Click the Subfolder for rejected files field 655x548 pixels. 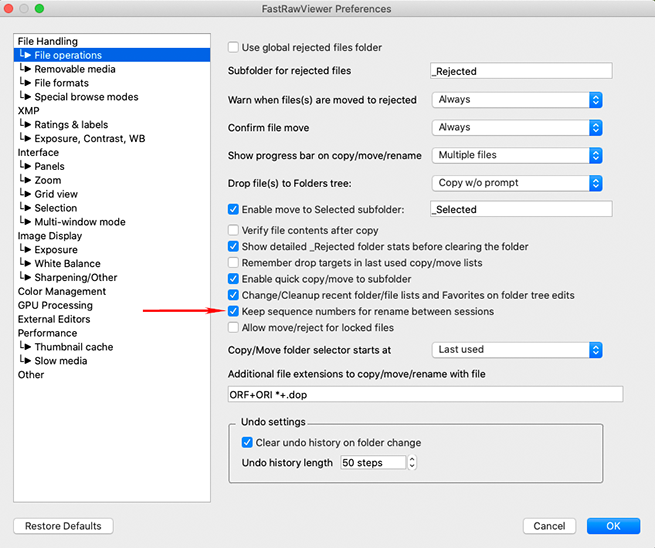(x=520, y=71)
